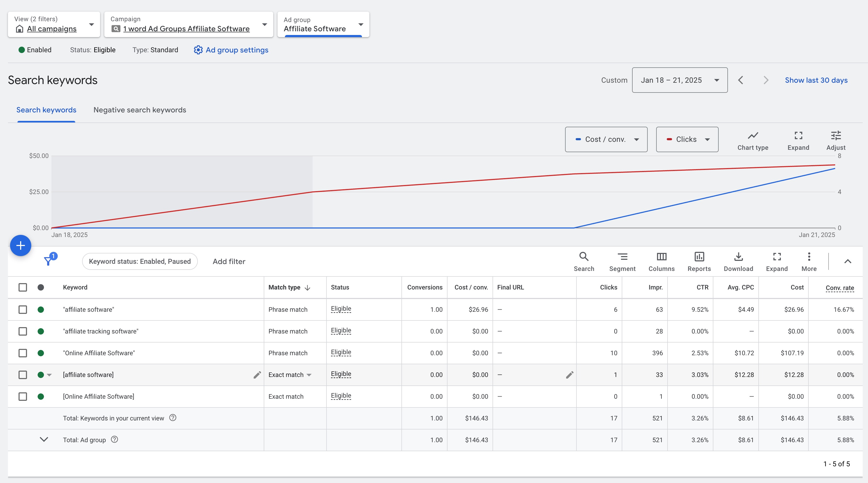The image size is (868, 483).
Task: Open the More options three-dot icon
Action: pyautogui.click(x=809, y=257)
